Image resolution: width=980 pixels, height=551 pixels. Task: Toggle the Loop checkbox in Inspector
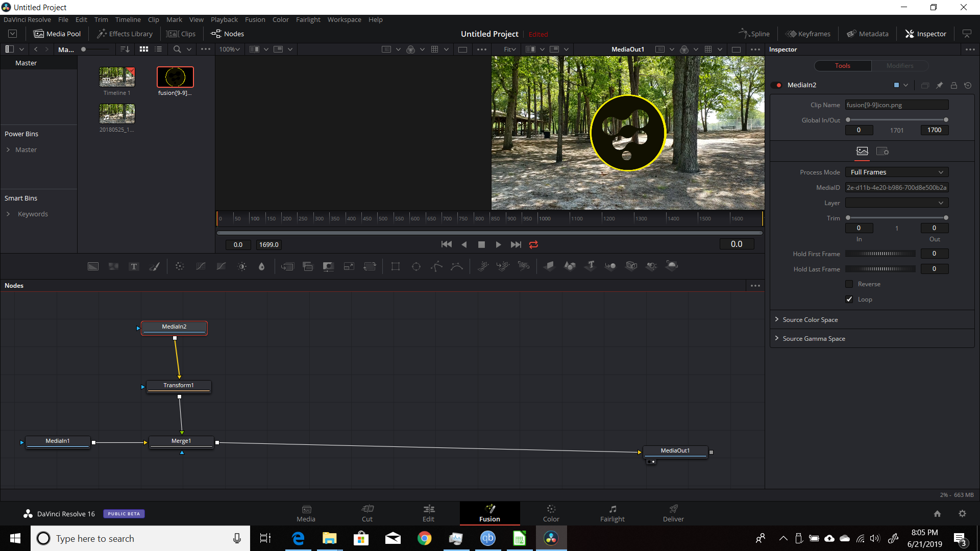(849, 299)
